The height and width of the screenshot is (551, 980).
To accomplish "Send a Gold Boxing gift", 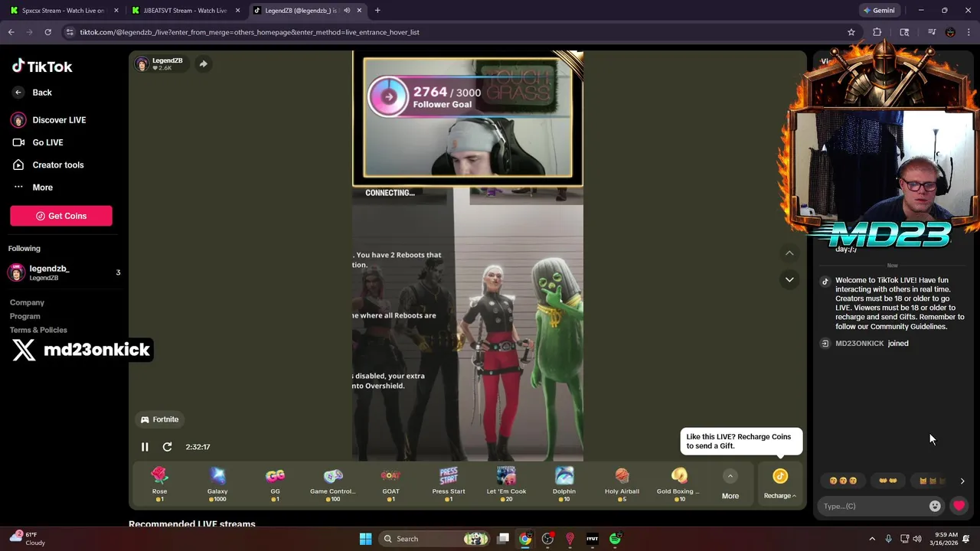I will pyautogui.click(x=679, y=484).
